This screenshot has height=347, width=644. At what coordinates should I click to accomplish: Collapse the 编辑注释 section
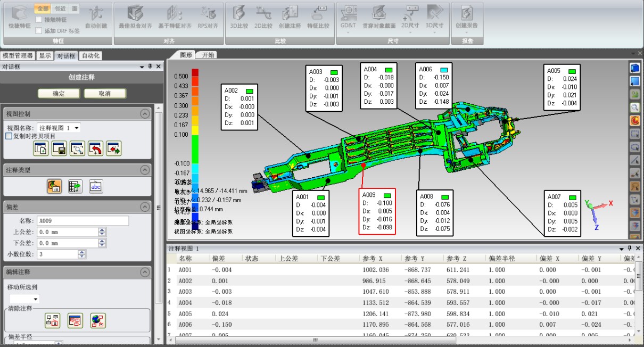[x=145, y=272]
